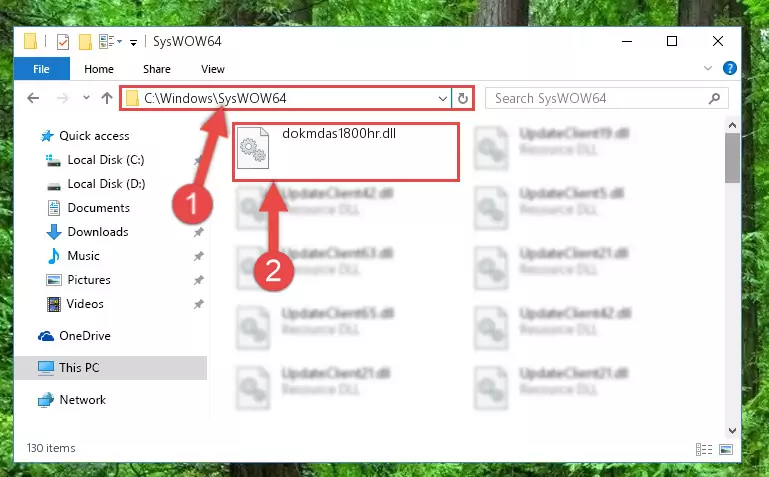
Task: Minimize the SysWOW64 window
Action: pyautogui.click(x=627, y=42)
